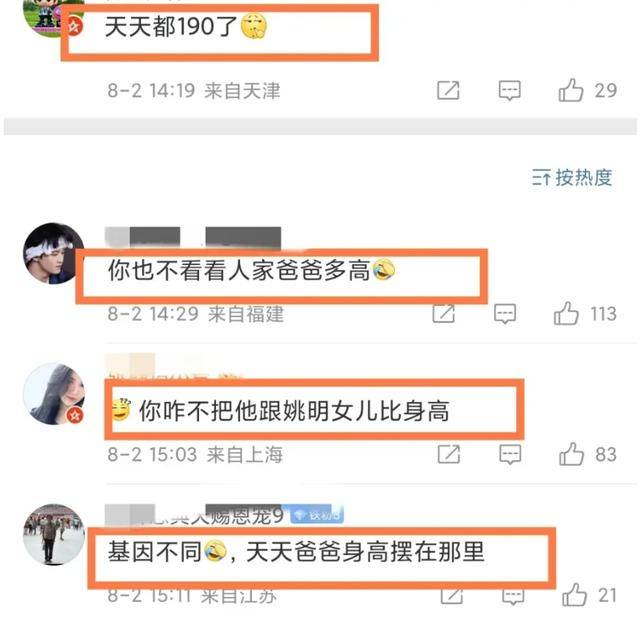
Task: Open the timestamp 8-2 15:03 来自上海
Action: pos(195,454)
